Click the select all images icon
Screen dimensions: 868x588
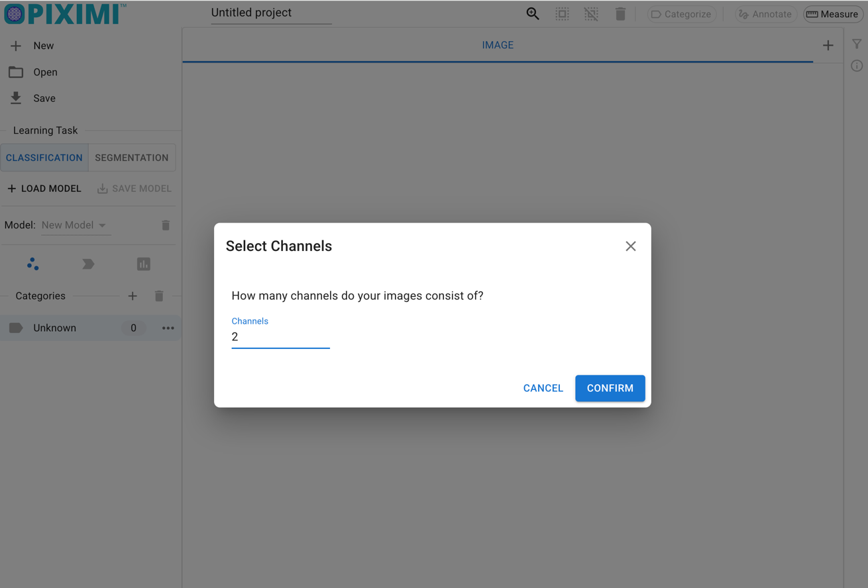pyautogui.click(x=562, y=14)
